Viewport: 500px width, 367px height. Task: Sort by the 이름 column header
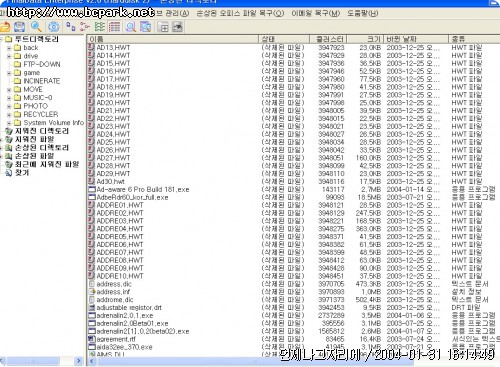pos(173,39)
